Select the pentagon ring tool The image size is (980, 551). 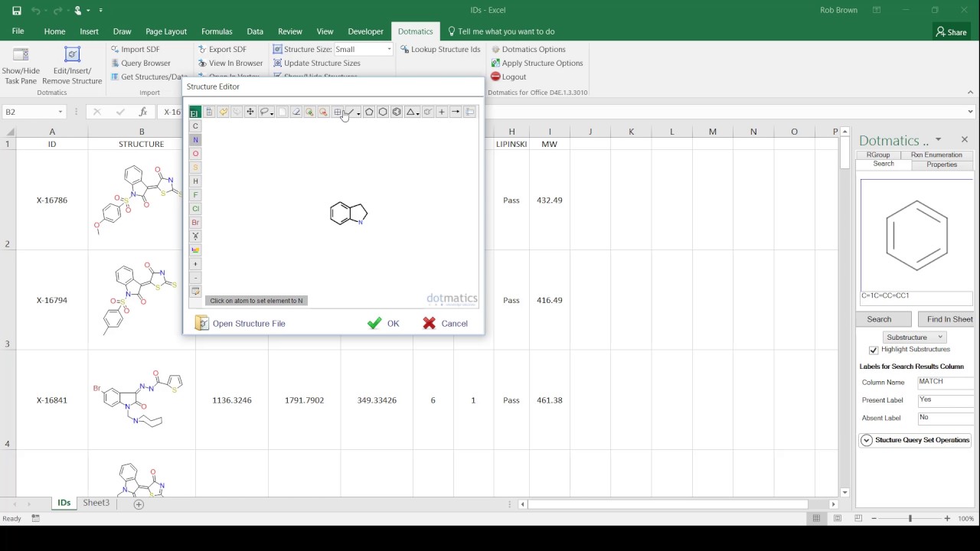pyautogui.click(x=369, y=112)
